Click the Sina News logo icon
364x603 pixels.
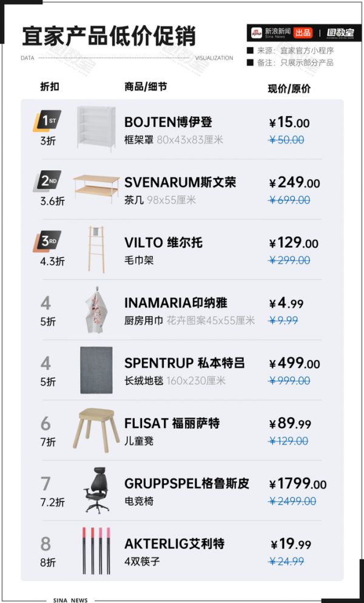(257, 32)
